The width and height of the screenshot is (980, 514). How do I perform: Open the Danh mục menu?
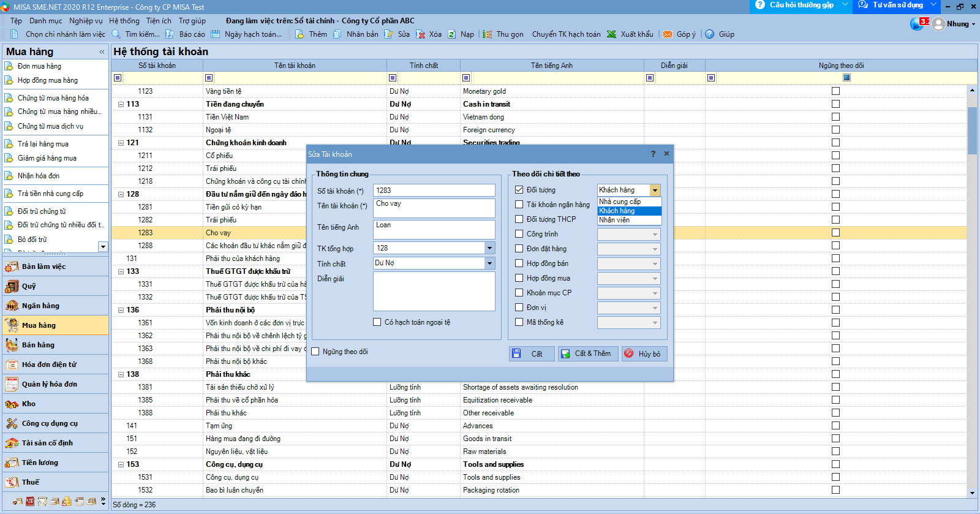pyautogui.click(x=46, y=20)
